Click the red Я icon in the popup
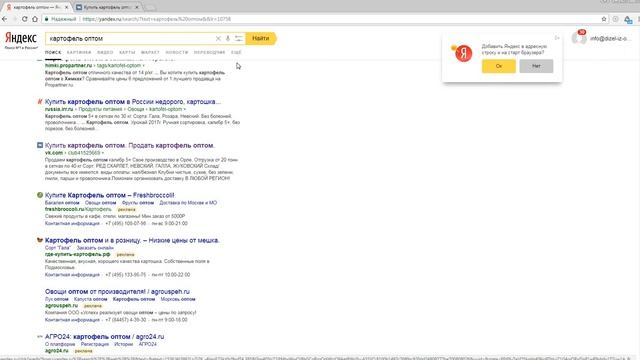Viewport: 640px width, 360px height. click(x=463, y=53)
